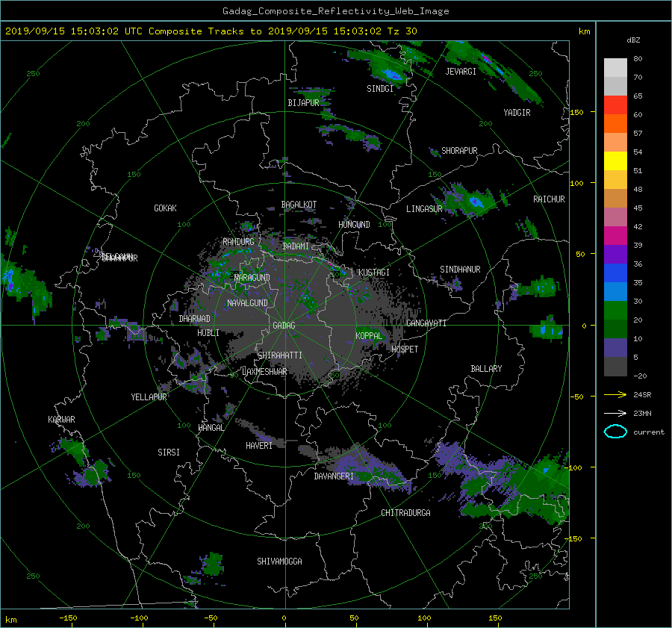Click the 23MN legend label
672x628 pixels.
[642, 413]
